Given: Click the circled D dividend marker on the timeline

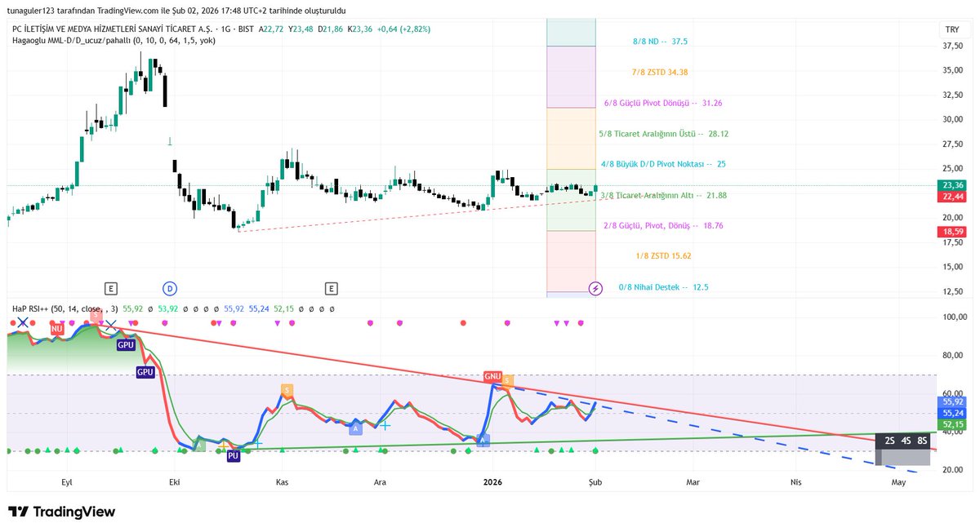Looking at the screenshot, I should (169, 288).
